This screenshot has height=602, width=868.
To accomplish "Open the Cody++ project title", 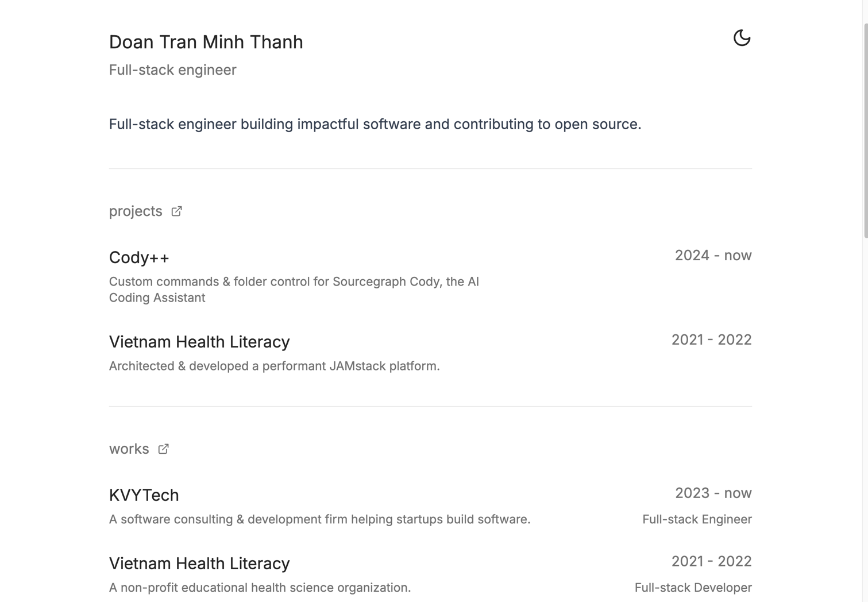I will [x=139, y=257].
